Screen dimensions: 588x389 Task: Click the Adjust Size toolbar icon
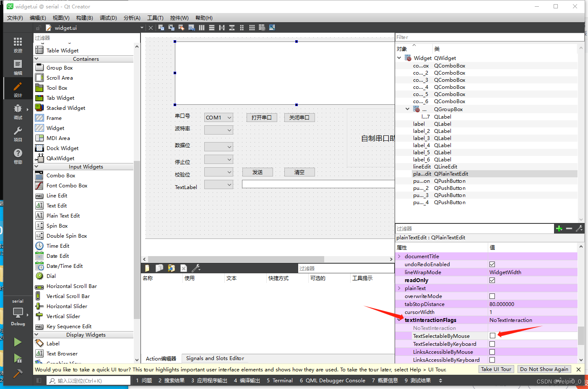click(x=272, y=27)
